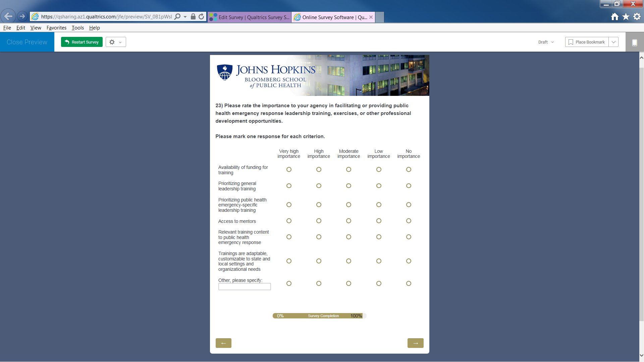644x362 pixels.
Task: Open the favorites star icon
Action: click(626, 17)
